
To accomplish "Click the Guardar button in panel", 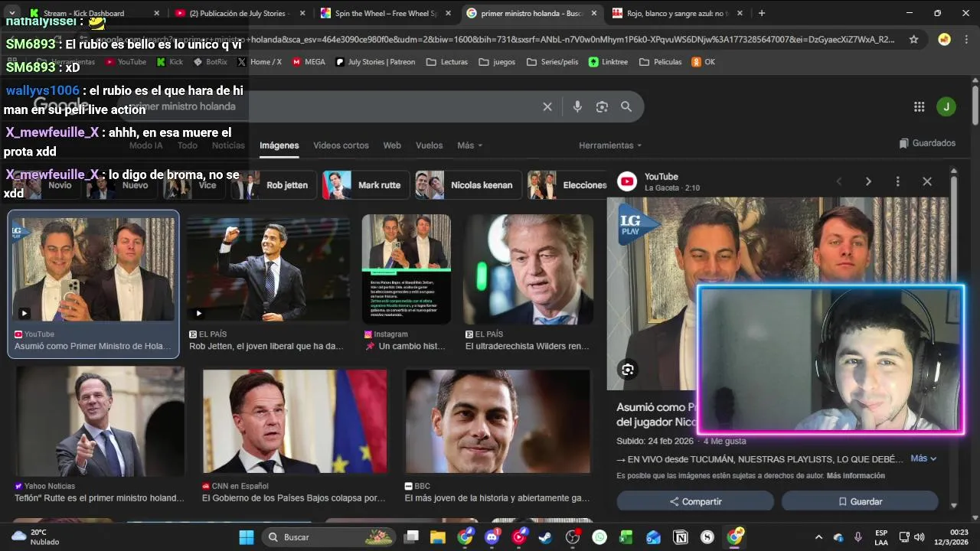I will click(860, 502).
